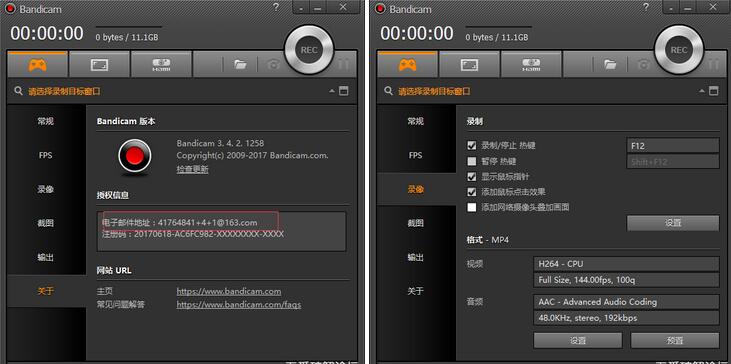The height and width of the screenshot is (364, 731).
Task: Toggle 添加鼠标点击效果 checkbox
Action: pyautogui.click(x=472, y=192)
